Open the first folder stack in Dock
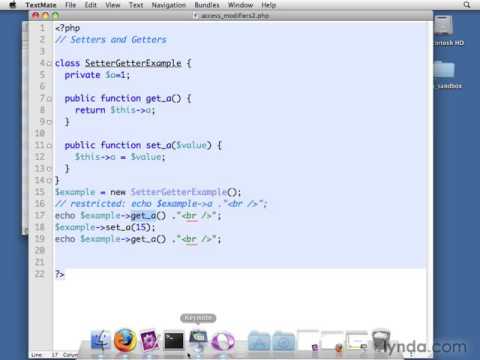This screenshot has width=480, height=360. 259,341
